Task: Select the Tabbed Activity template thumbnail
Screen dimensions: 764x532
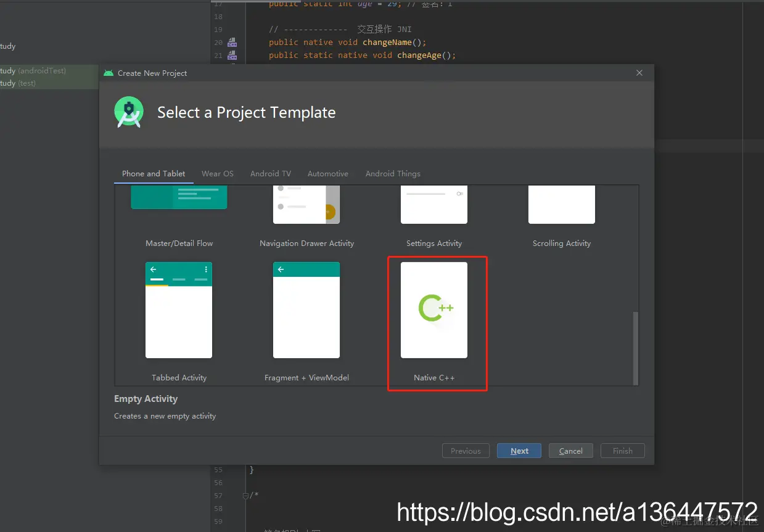Action: click(x=179, y=310)
